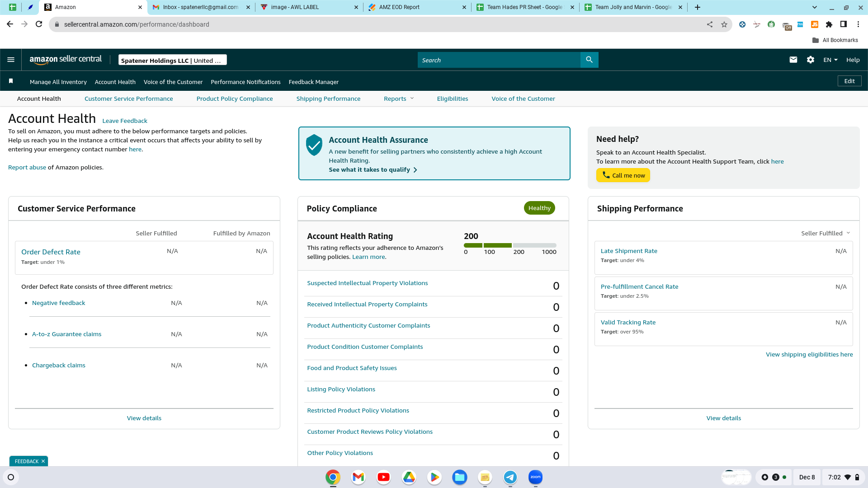Open Google Drive from the shelf
Viewport: 868px width, 488px height.
pos(409,477)
